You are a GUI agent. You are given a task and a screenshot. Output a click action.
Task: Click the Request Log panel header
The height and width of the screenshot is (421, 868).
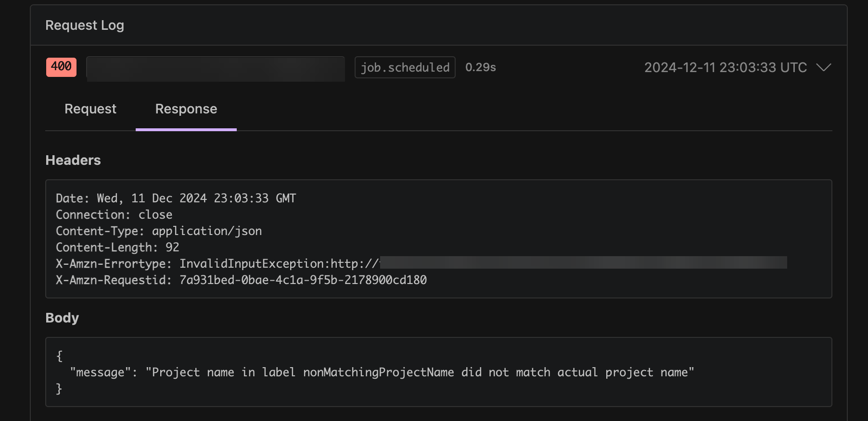(x=85, y=25)
